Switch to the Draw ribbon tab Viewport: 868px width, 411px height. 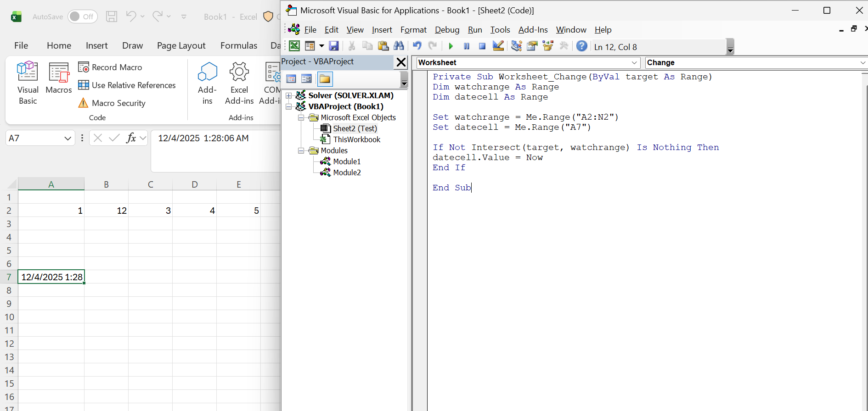click(132, 45)
